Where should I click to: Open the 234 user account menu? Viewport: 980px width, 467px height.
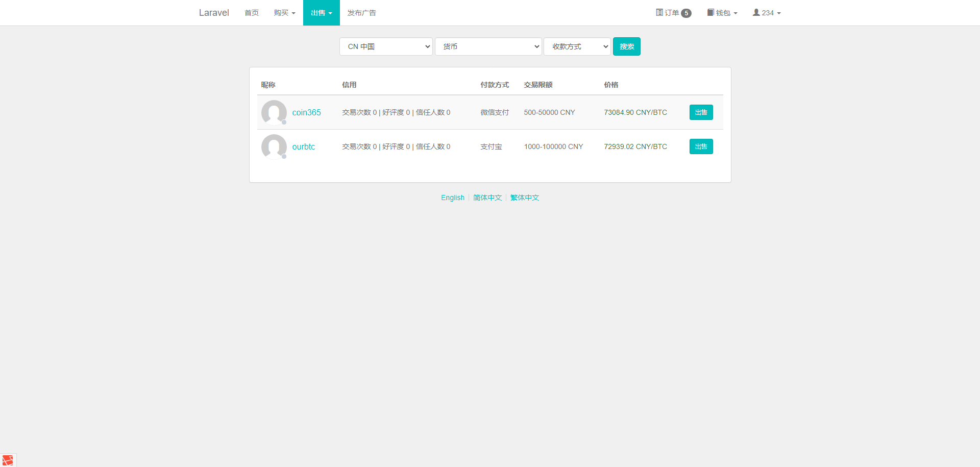click(x=767, y=13)
